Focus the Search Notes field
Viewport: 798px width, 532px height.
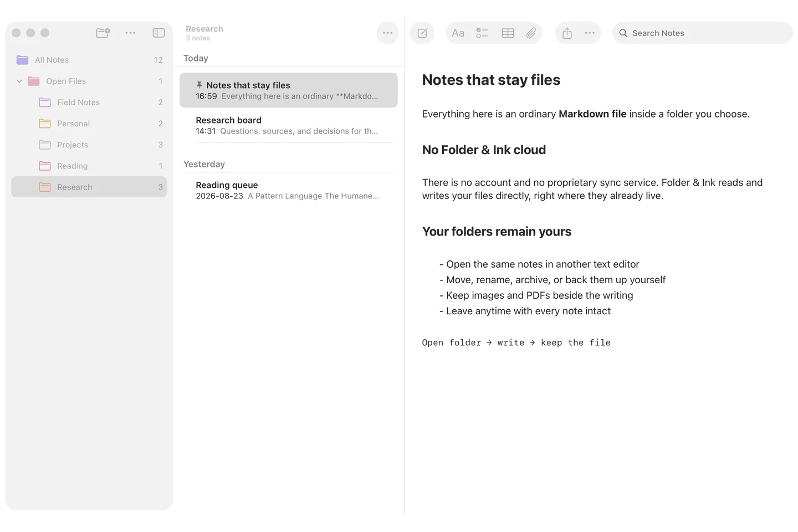point(702,33)
